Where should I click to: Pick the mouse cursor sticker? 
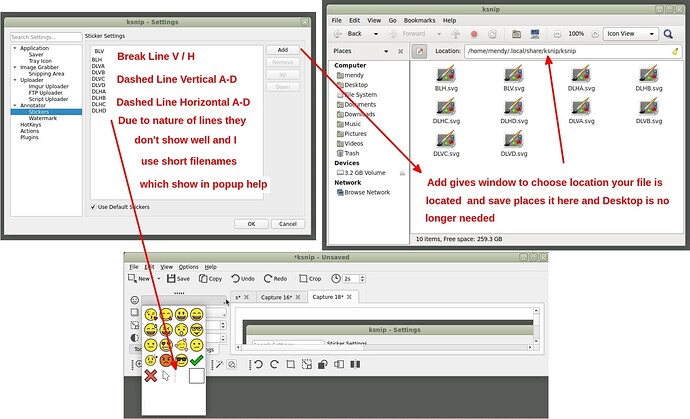point(165,376)
